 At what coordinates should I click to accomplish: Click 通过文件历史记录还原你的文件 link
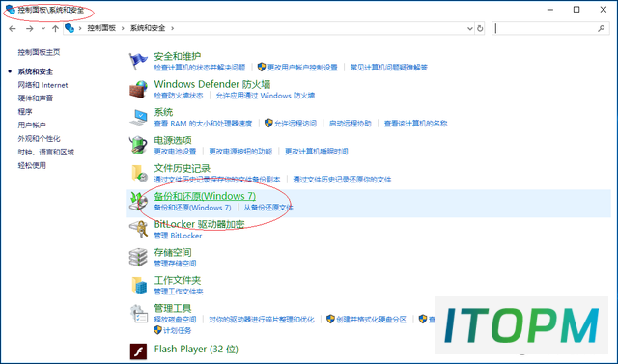[342, 180]
